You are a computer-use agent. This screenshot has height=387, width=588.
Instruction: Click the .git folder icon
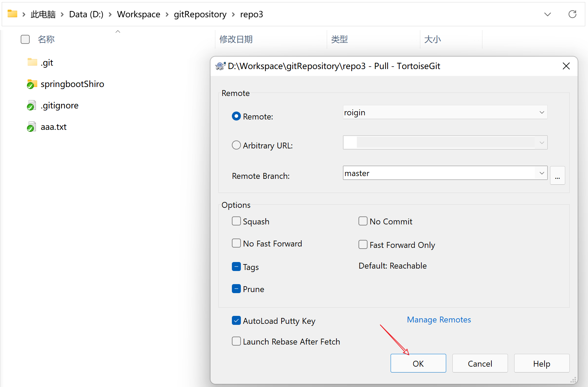(x=32, y=62)
